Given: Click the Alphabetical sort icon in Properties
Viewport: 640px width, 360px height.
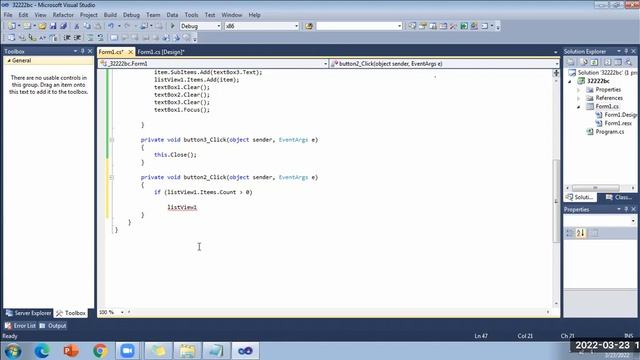Looking at the screenshot, I should tap(581, 233).
